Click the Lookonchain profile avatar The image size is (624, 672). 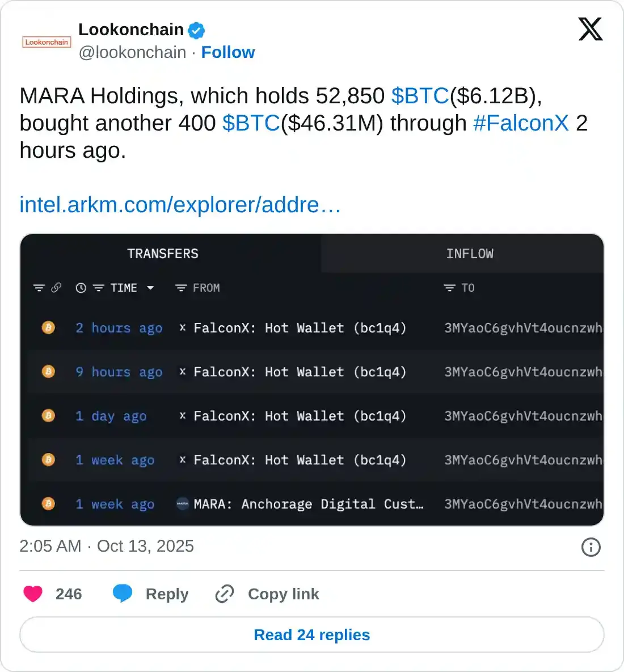[47, 42]
